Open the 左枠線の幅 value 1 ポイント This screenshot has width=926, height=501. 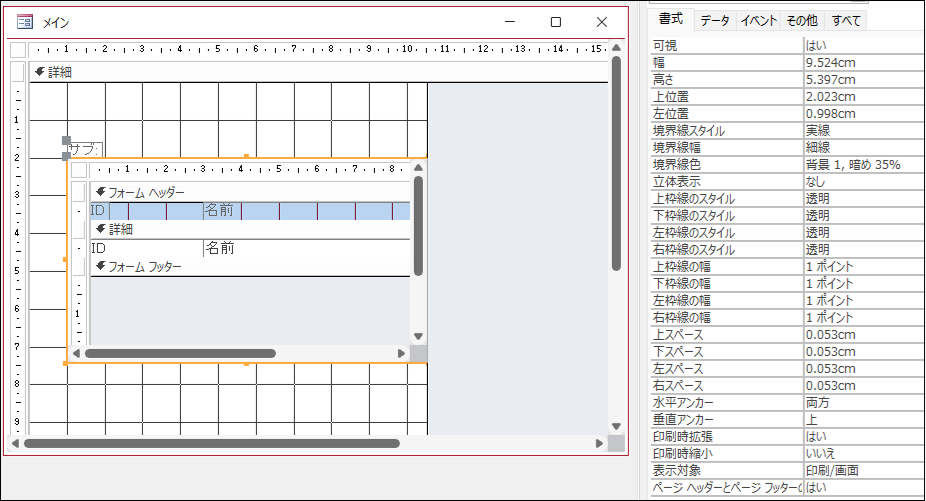[x=864, y=301]
